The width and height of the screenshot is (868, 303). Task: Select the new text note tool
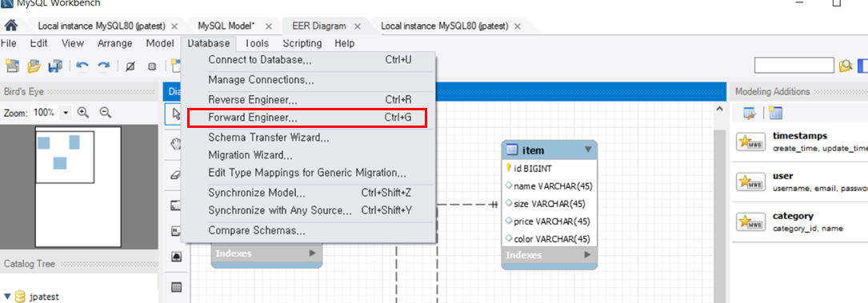(176, 232)
